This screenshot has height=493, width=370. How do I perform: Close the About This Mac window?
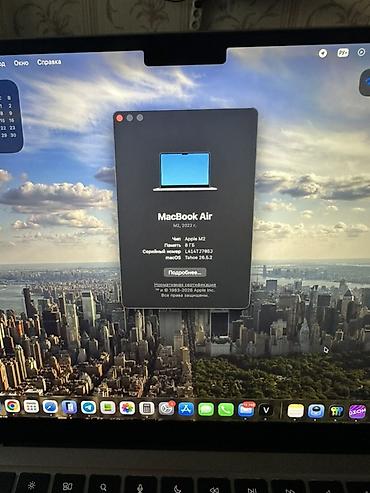point(120,118)
